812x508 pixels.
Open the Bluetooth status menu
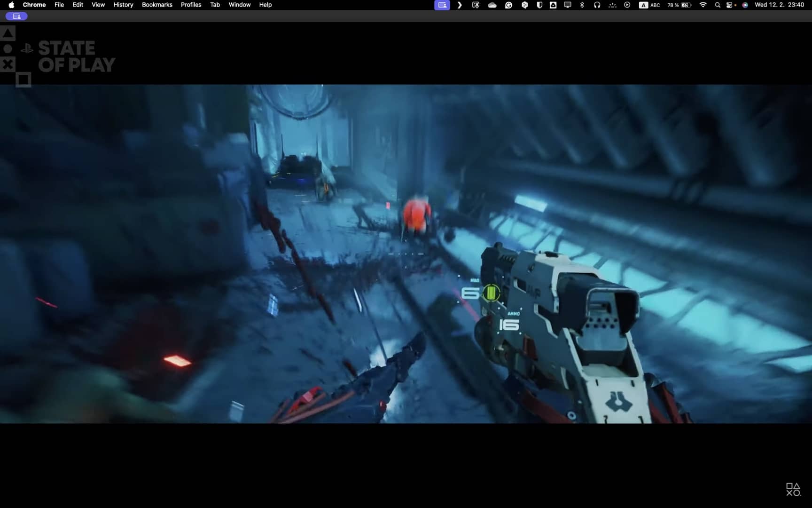[x=582, y=5]
